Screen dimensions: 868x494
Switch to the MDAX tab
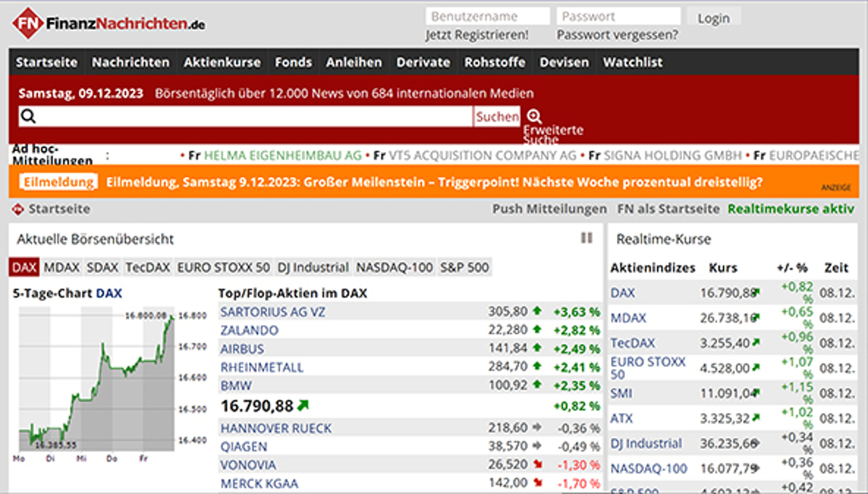[x=61, y=267]
